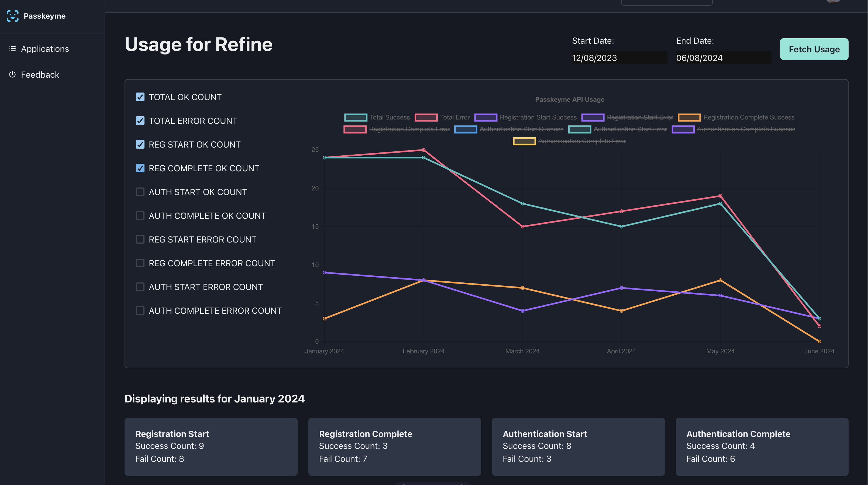Toggle Registration Complete Success legend swatch
Image resolution: width=868 pixels, height=485 pixels.
coord(689,117)
